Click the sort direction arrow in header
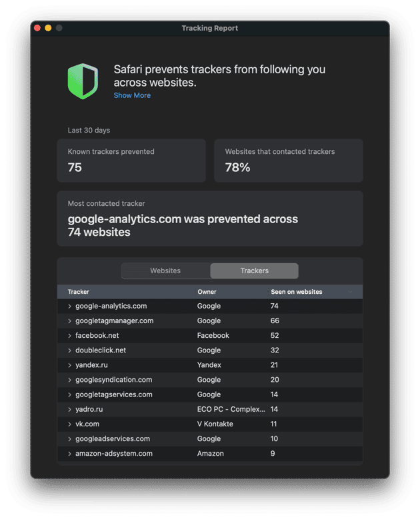Screen dimensions: 420x519 pos(350,292)
